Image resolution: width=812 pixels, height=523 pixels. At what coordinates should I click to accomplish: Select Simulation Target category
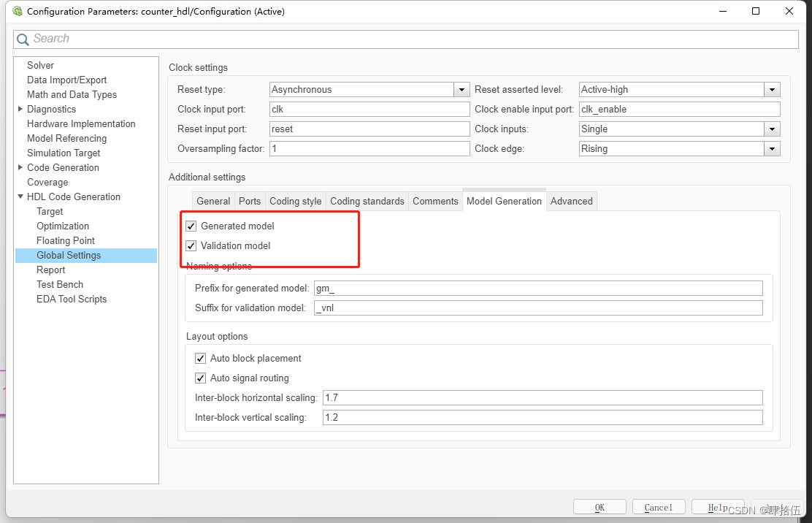(64, 153)
